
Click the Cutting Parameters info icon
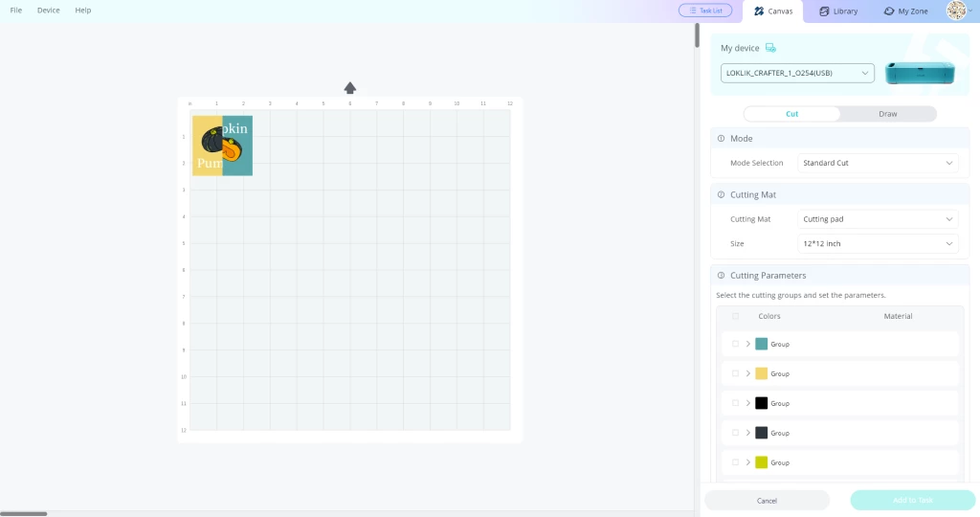(721, 276)
